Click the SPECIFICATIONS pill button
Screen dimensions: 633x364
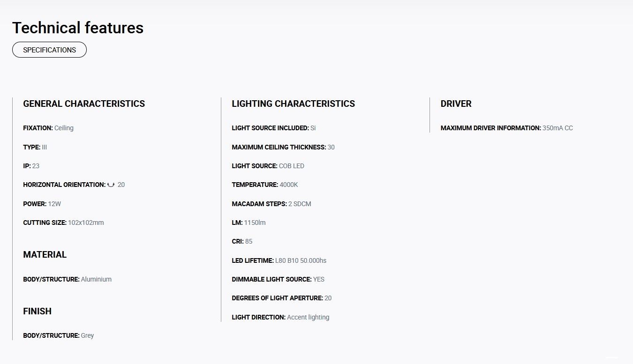49,50
